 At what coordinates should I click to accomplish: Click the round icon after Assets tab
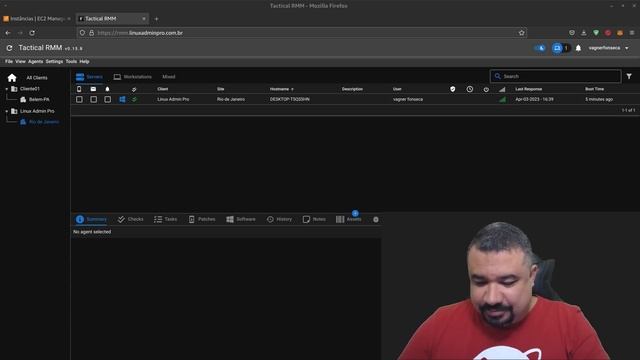[376, 220]
